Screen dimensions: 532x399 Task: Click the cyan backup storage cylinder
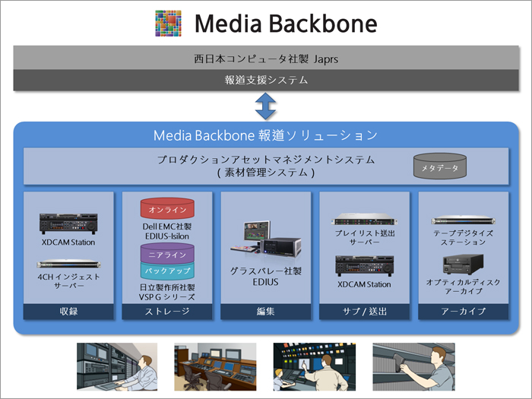[167, 271]
